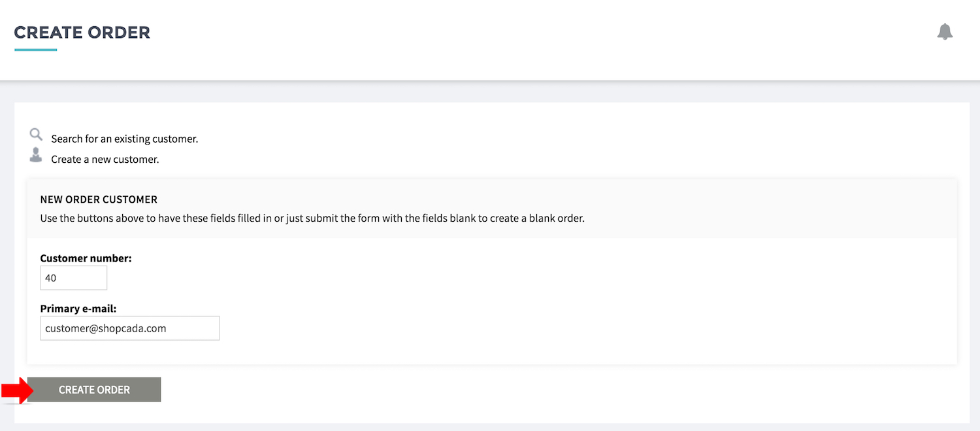980x431 pixels.
Task: Click the Primary e-mail label
Action: coord(78,309)
